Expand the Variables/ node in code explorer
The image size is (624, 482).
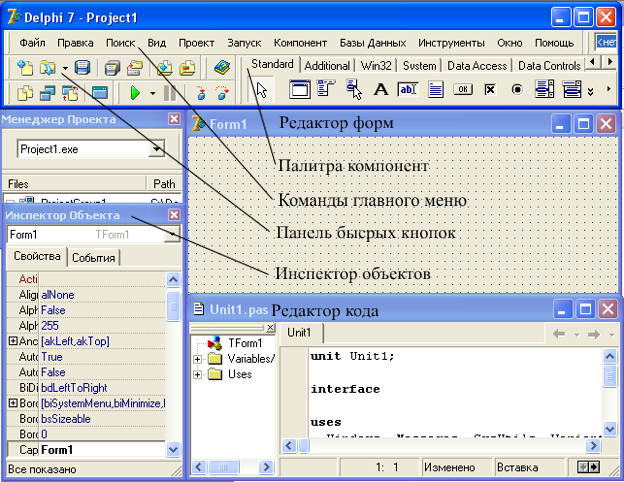click(x=199, y=359)
